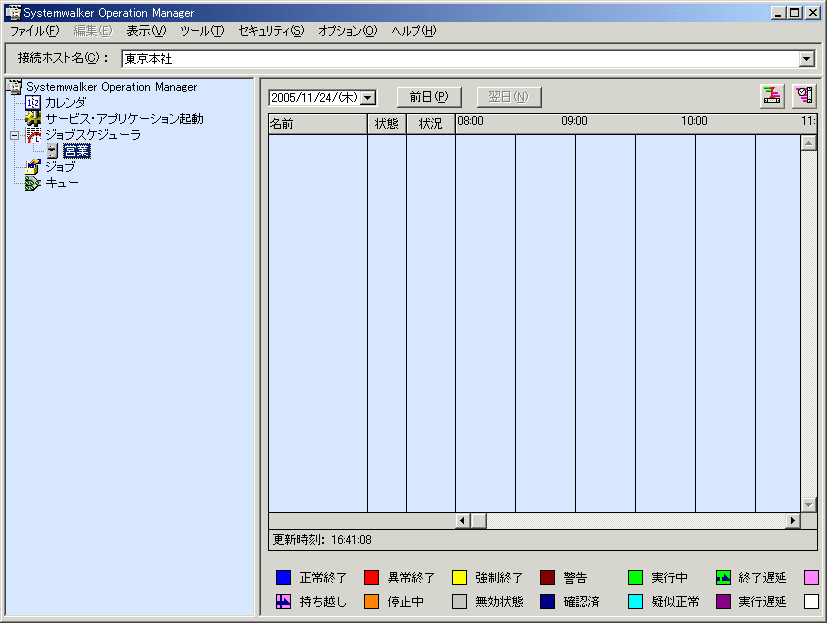Image resolution: width=827 pixels, height=623 pixels.
Task: Click the 08:00 time marker
Action: [x=470, y=121]
